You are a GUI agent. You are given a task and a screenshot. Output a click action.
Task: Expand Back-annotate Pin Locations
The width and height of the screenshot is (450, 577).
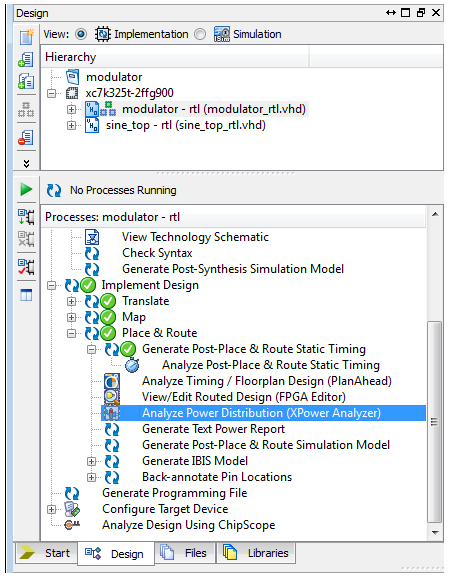(x=92, y=477)
